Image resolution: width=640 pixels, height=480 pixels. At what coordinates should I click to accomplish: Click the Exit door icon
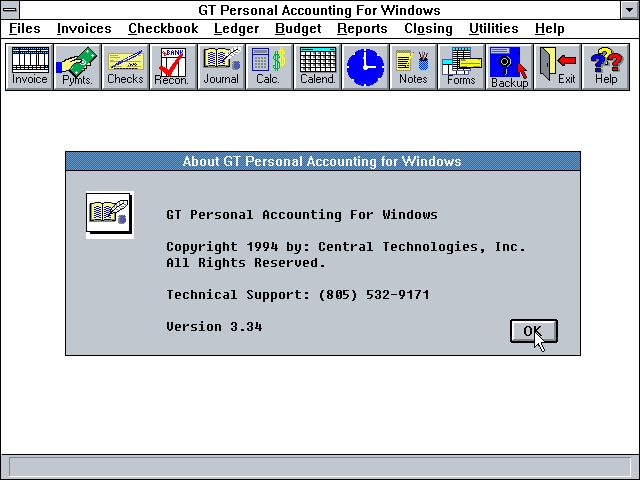point(558,67)
